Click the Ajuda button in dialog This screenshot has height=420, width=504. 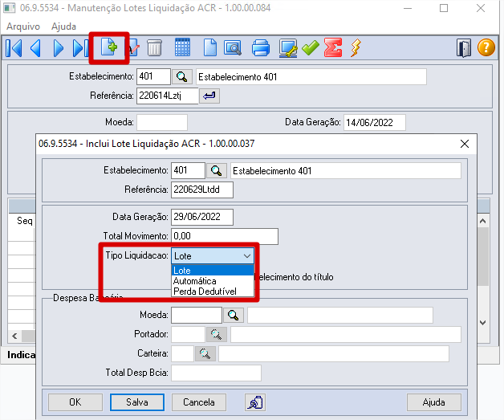pos(434,402)
